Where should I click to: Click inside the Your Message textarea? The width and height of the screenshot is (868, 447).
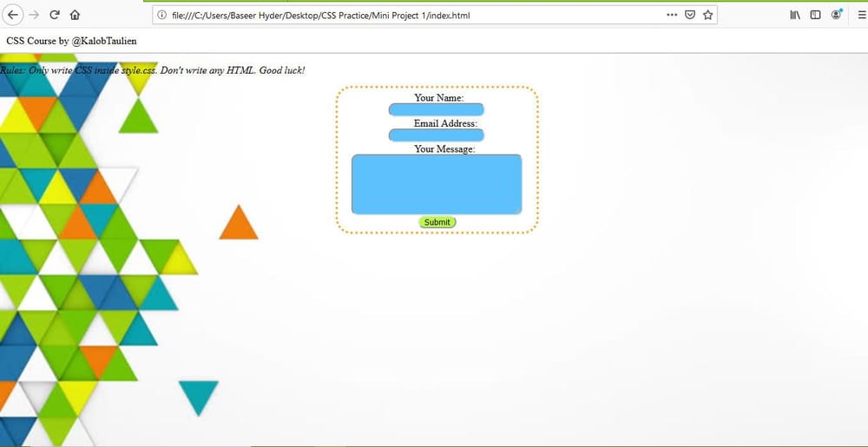pyautogui.click(x=437, y=184)
